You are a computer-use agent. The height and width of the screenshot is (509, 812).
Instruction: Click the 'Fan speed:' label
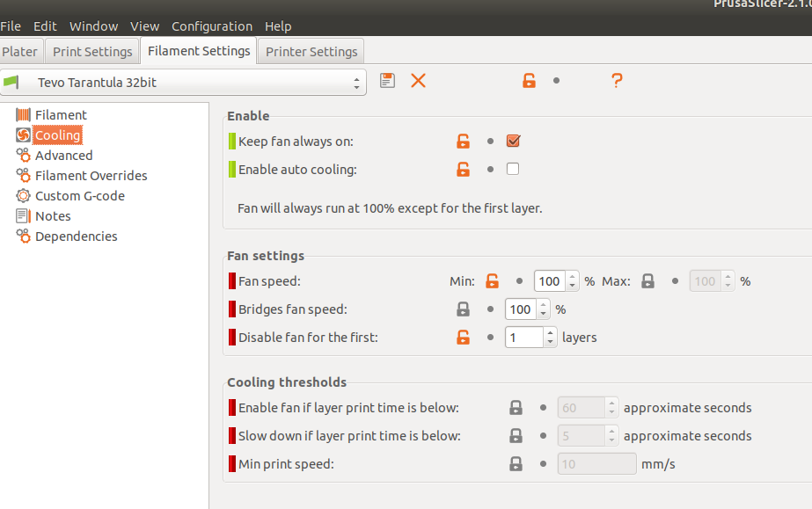[269, 281]
